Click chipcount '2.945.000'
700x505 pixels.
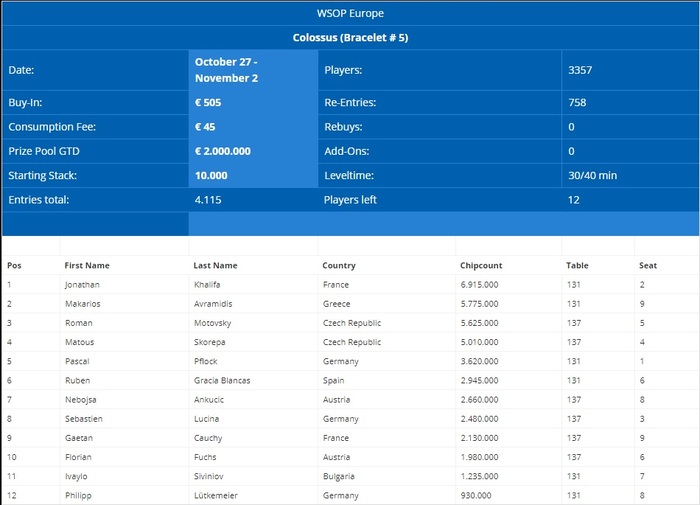[479, 381]
